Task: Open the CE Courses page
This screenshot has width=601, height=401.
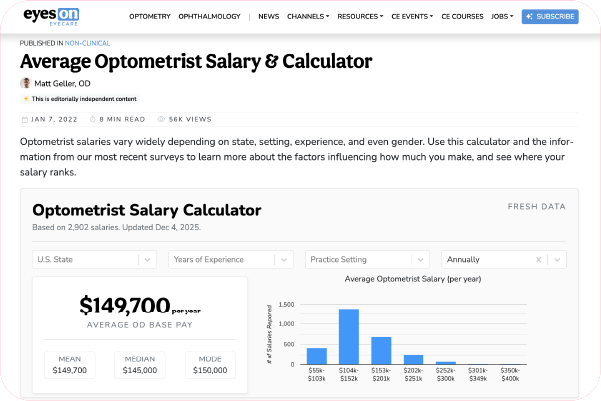Action: click(x=462, y=16)
